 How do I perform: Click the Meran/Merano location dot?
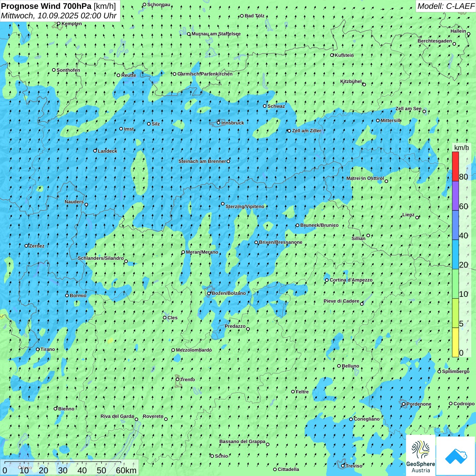coord(183,252)
